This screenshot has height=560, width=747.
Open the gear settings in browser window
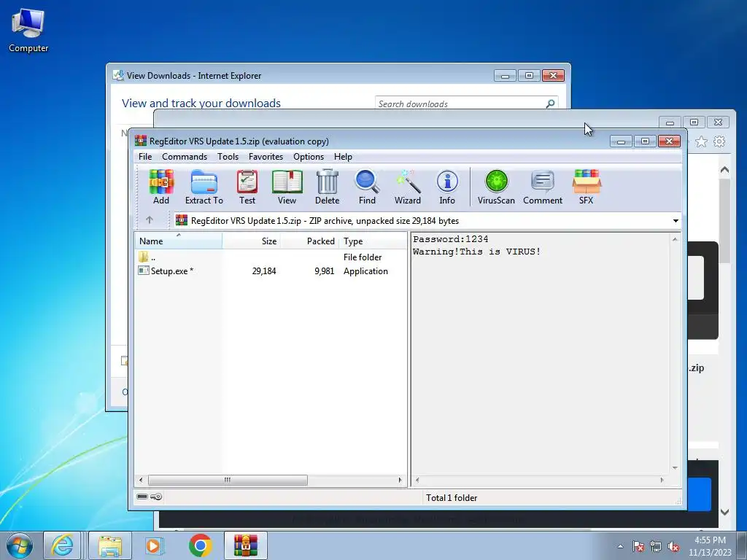pyautogui.click(x=719, y=141)
